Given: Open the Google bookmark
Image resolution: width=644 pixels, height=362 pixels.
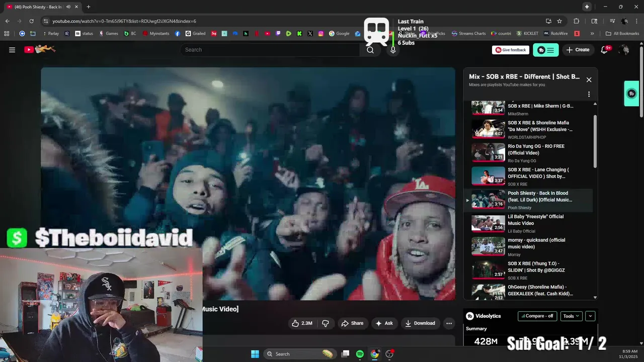Looking at the screenshot, I should tap(339, 34).
